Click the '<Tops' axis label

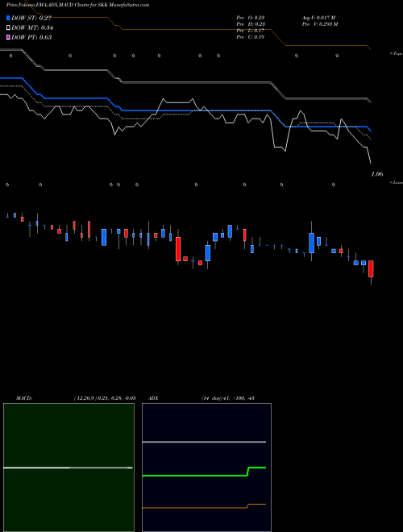[x=396, y=54]
